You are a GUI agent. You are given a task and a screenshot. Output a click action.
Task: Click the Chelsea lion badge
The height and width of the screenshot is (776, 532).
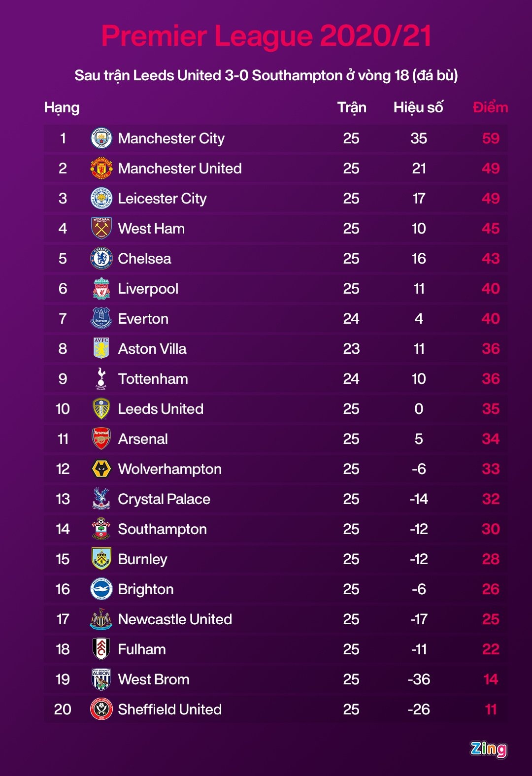click(x=101, y=259)
